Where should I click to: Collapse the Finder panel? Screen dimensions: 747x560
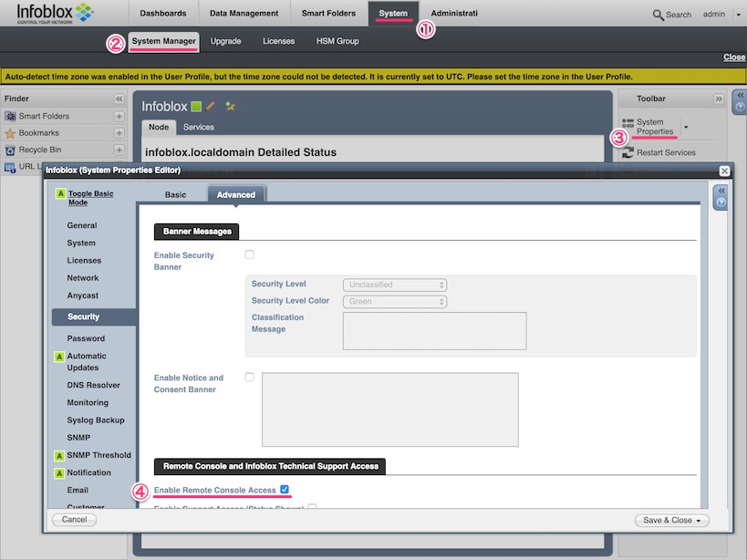click(x=119, y=99)
